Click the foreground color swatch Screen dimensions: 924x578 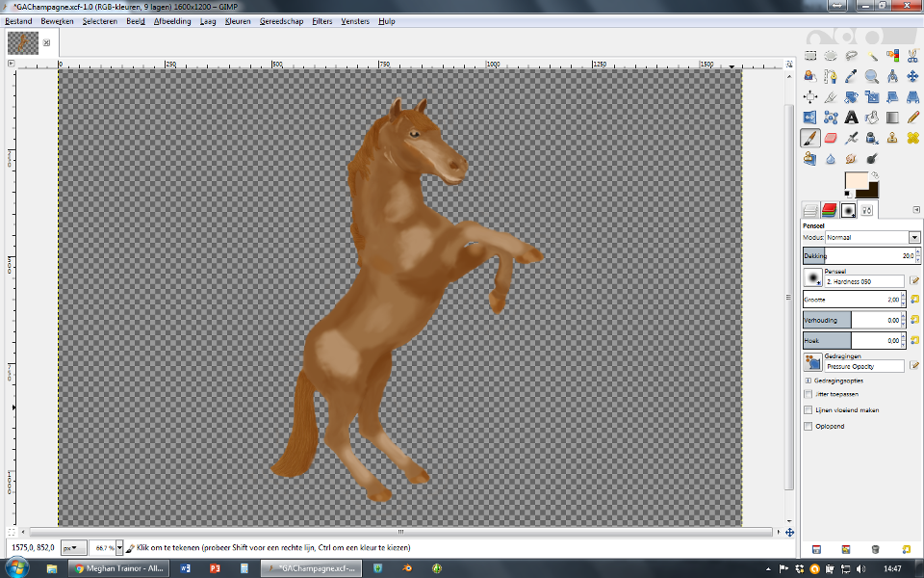tap(857, 180)
